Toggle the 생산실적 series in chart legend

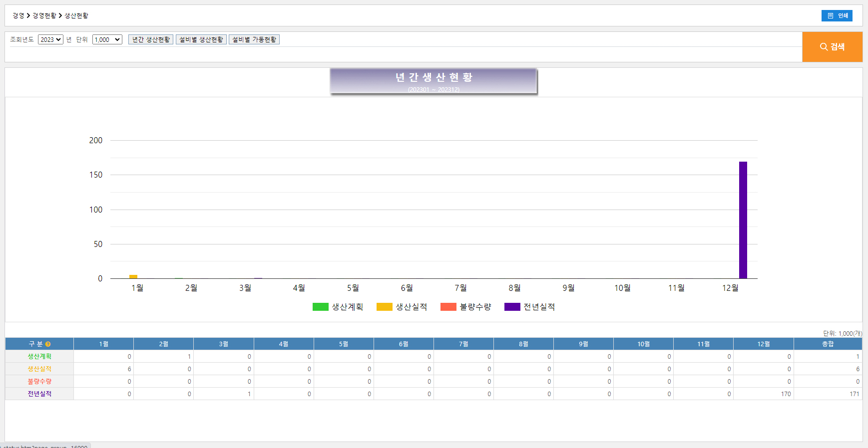point(402,307)
